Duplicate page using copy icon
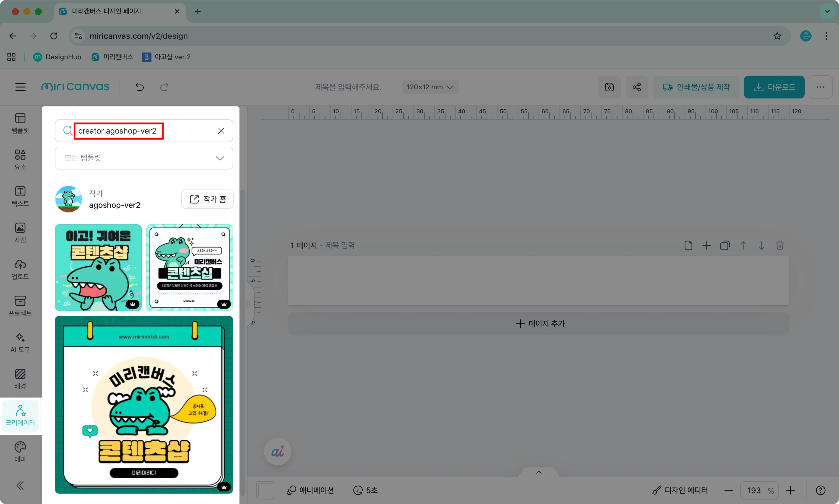The width and height of the screenshot is (839, 504). [x=724, y=245]
